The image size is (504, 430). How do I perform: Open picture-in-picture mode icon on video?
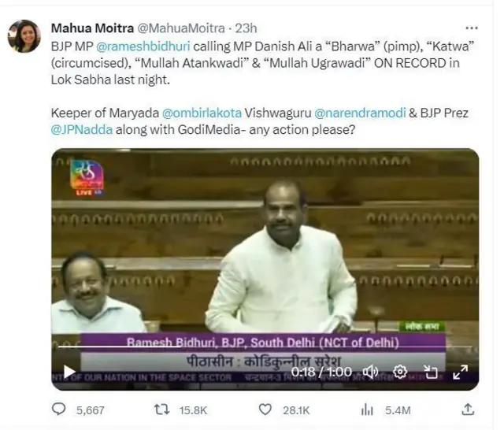431,372
